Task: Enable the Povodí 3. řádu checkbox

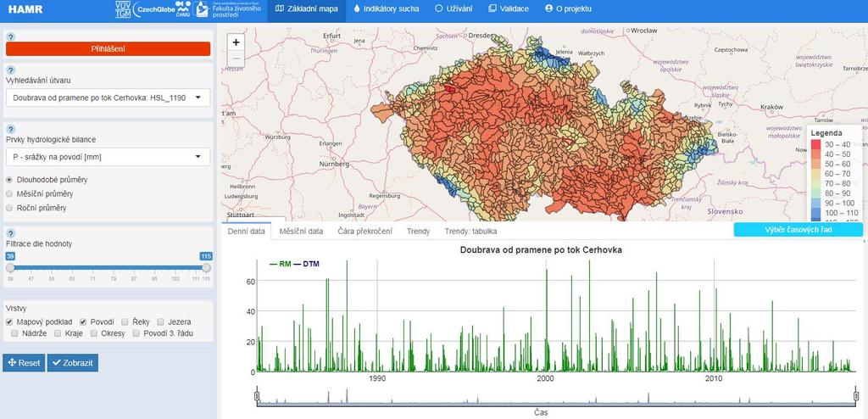Action: click(x=136, y=333)
